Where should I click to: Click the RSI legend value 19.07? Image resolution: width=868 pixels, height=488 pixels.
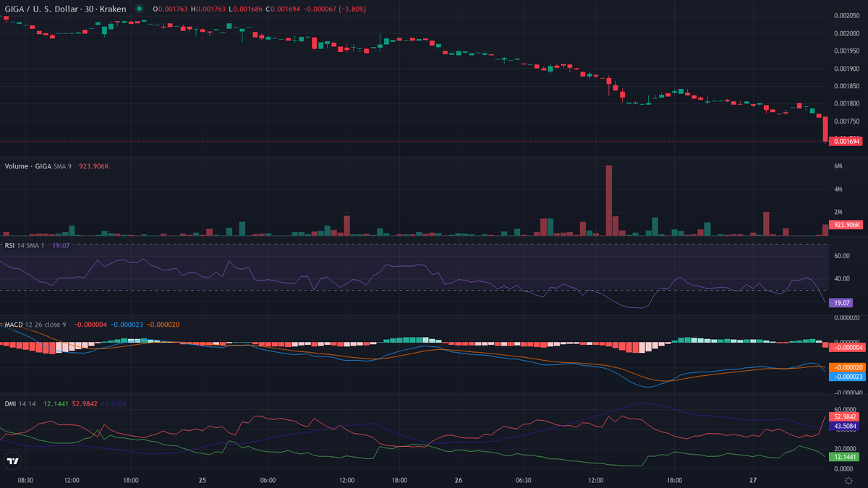coord(61,245)
